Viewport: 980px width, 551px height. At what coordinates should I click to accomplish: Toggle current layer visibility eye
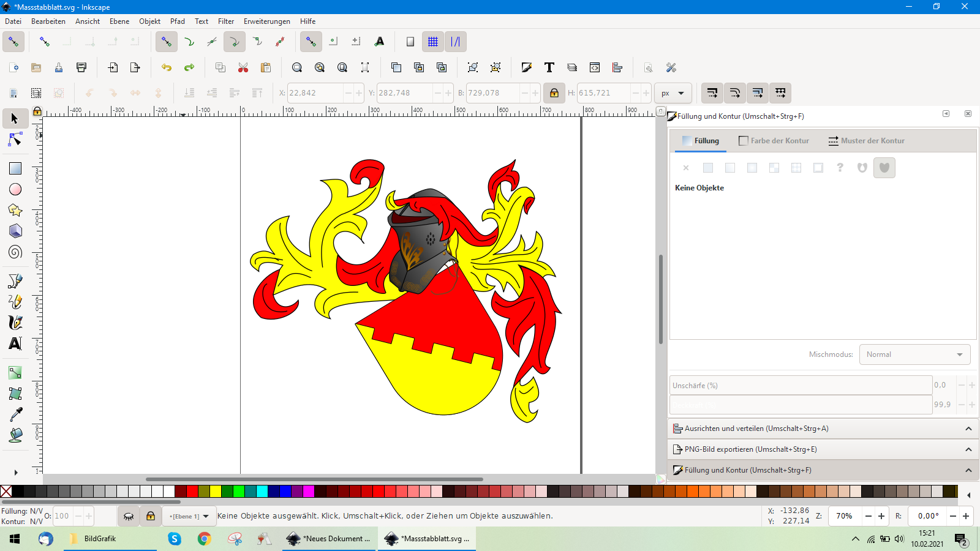129,516
